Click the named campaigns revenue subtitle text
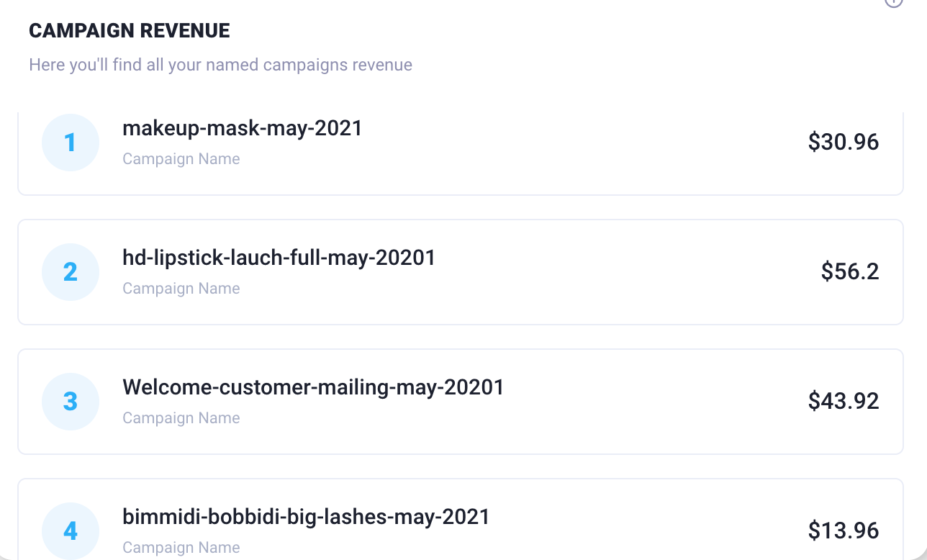The image size is (927, 560). (x=220, y=65)
